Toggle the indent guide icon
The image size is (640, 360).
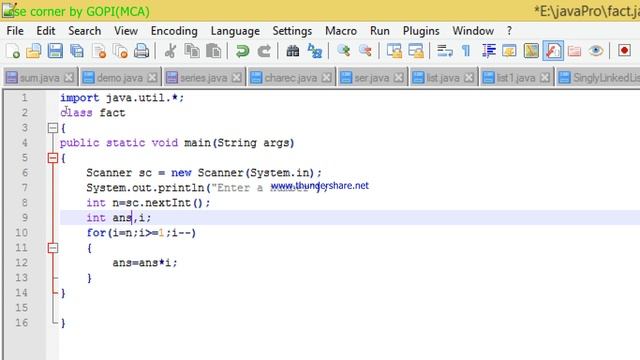[x=489, y=51]
